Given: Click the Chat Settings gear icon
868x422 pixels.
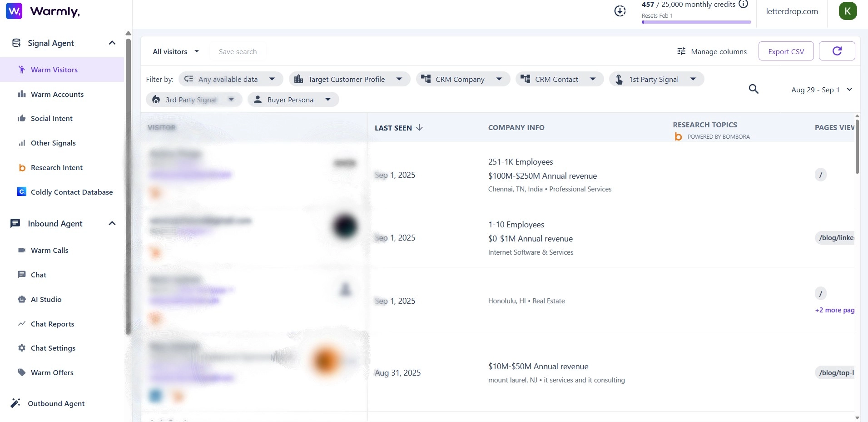Looking at the screenshot, I should tap(21, 348).
